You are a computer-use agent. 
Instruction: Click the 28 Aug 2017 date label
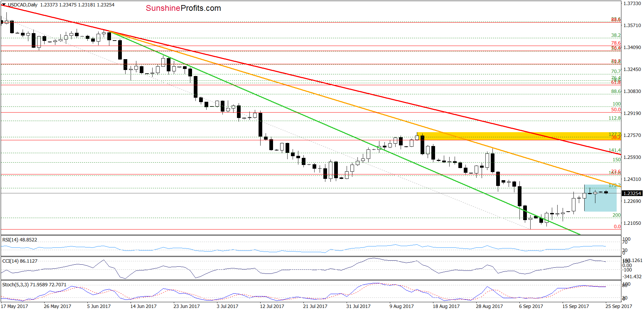pos(489,306)
